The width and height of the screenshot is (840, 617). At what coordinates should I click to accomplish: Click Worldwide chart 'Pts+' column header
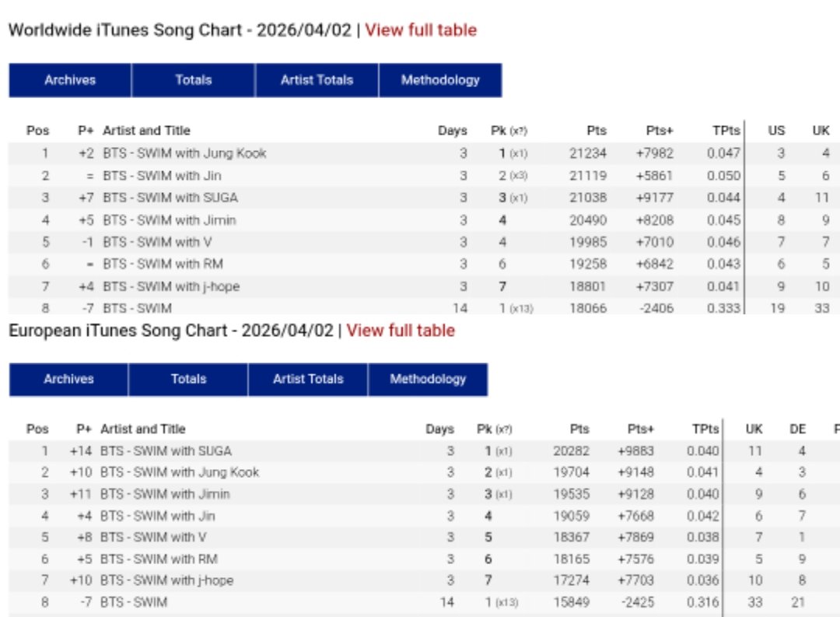pos(660,131)
